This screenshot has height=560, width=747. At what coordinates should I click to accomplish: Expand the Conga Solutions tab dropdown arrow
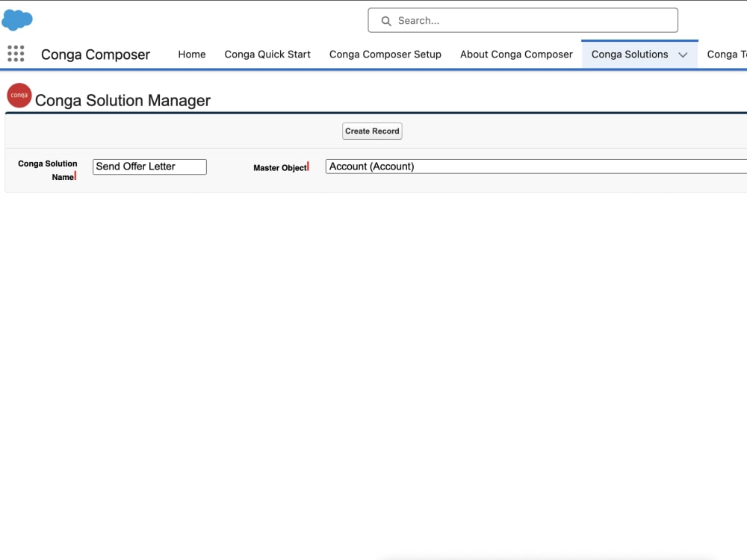point(683,54)
